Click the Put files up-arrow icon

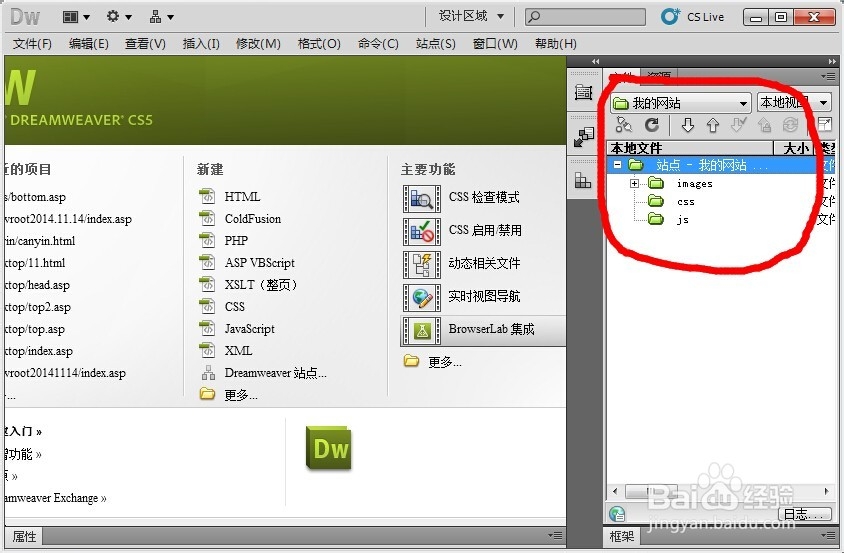coord(713,125)
